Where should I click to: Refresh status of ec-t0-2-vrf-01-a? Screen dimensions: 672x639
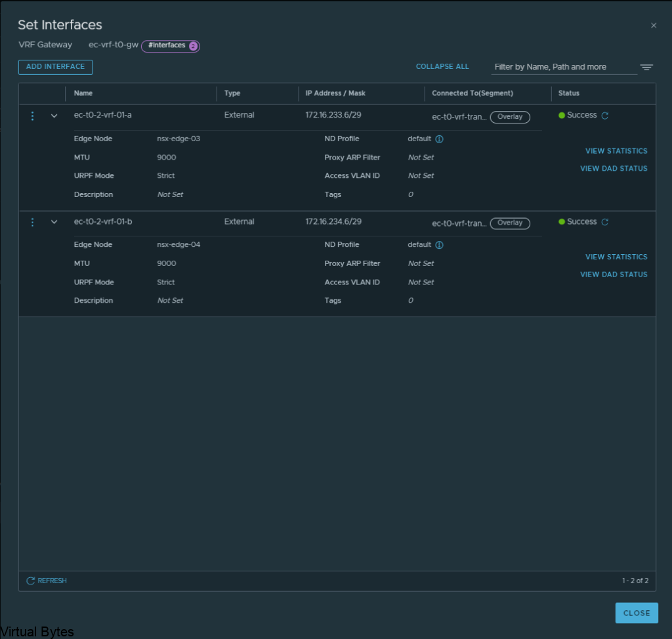604,116
